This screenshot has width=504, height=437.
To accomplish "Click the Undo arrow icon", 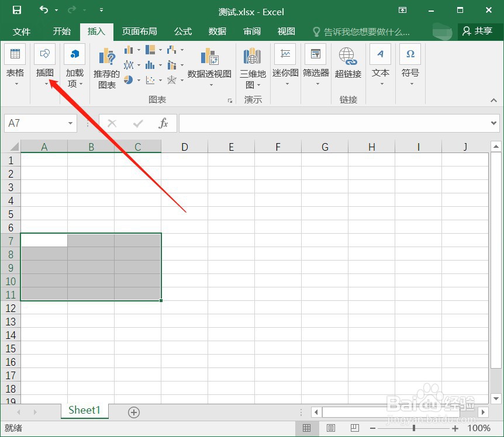I will point(44,10).
